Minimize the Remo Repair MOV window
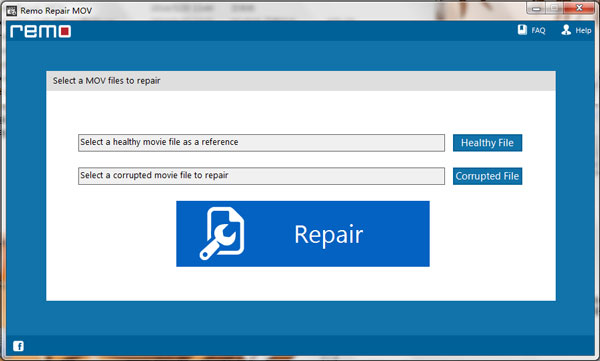The width and height of the screenshot is (600, 361). (x=536, y=8)
